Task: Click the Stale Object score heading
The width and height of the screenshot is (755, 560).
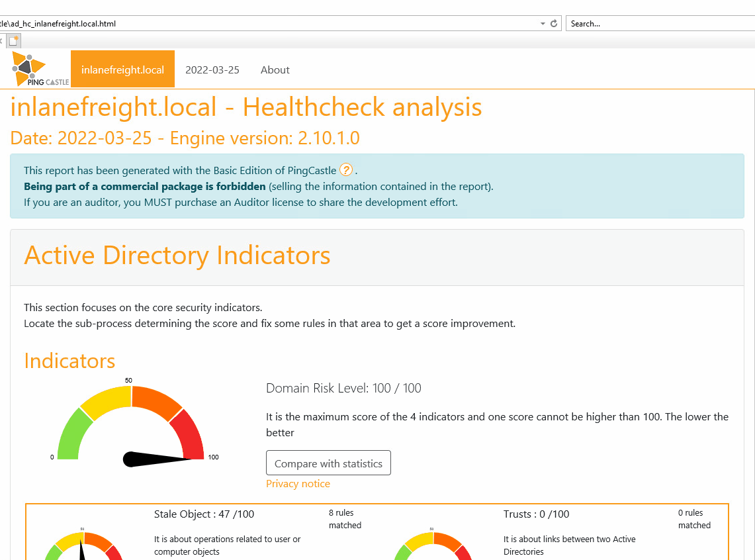Action: (x=204, y=514)
